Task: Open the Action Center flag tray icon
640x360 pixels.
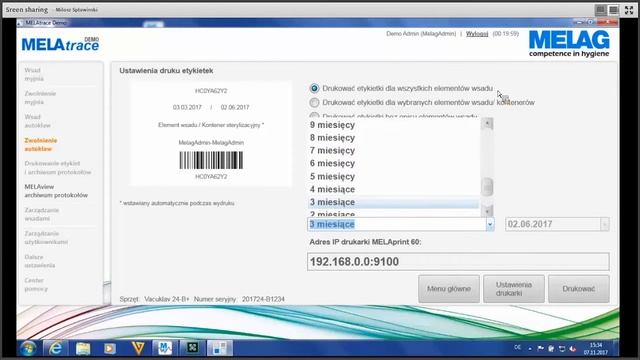Action: coord(540,348)
